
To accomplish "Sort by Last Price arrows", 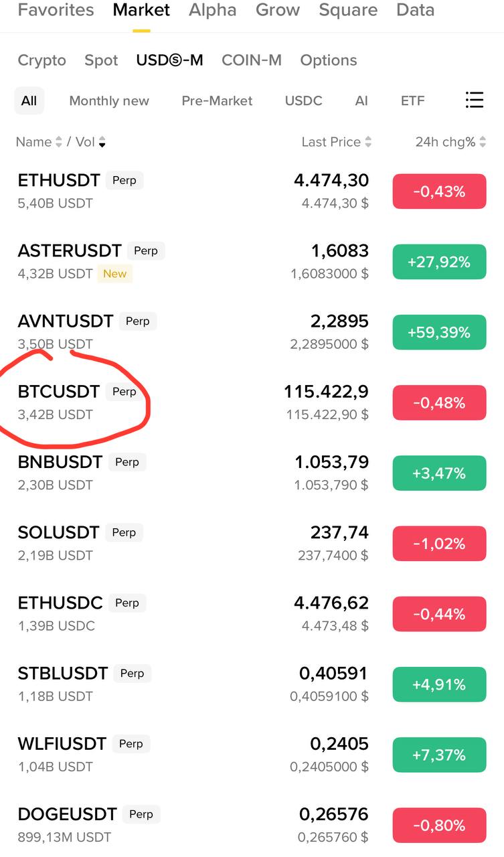I will pos(368,142).
